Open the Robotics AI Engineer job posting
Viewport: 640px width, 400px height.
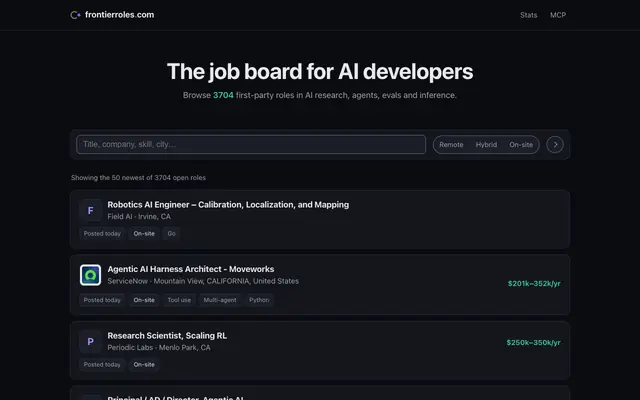click(x=228, y=204)
